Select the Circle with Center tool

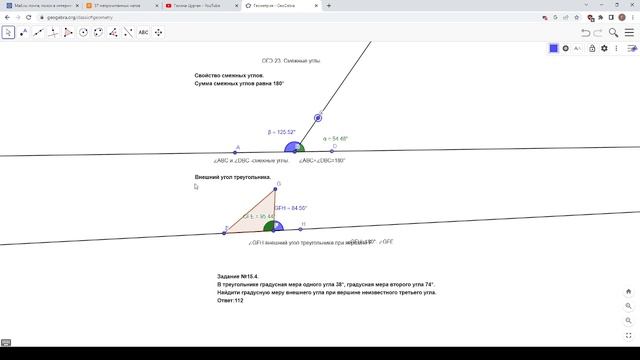click(83, 33)
